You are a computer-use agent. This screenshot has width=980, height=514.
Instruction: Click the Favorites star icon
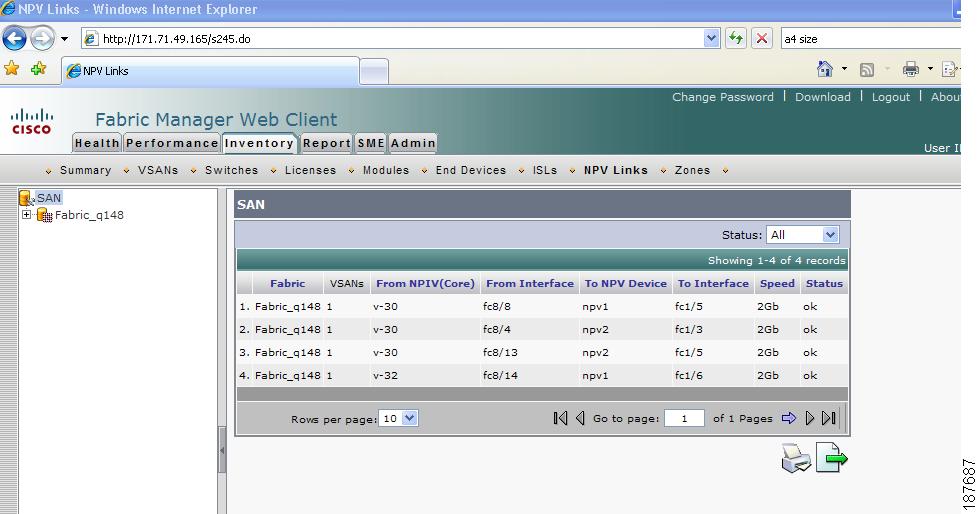point(11,69)
